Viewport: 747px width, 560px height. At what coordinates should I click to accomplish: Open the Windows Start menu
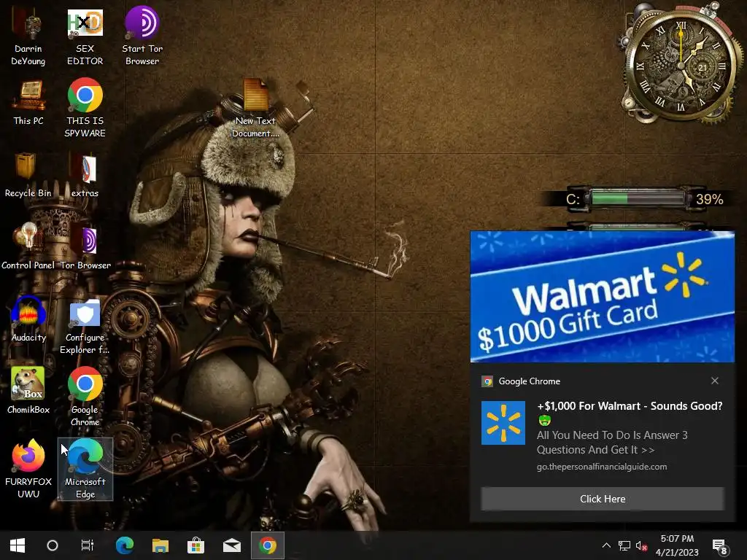click(x=18, y=545)
